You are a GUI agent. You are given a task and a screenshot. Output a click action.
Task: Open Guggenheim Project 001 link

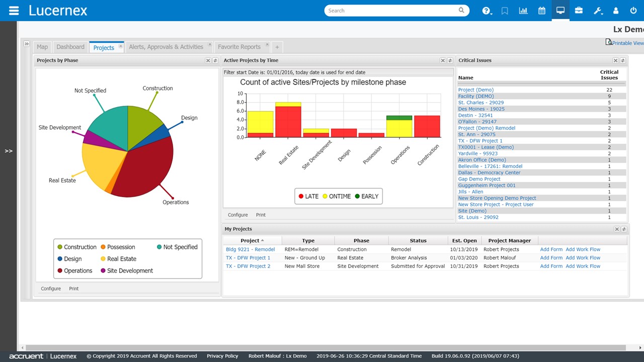[487, 186]
